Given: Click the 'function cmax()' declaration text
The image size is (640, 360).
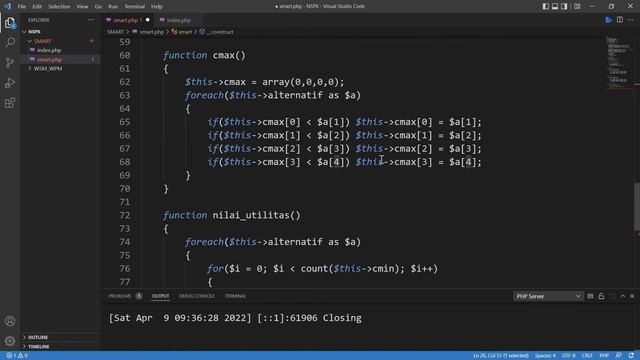Looking at the screenshot, I should 204,55.
